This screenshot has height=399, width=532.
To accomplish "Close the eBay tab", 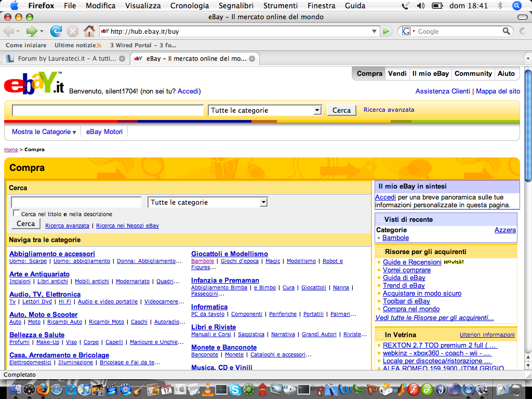I will pos(252,59).
